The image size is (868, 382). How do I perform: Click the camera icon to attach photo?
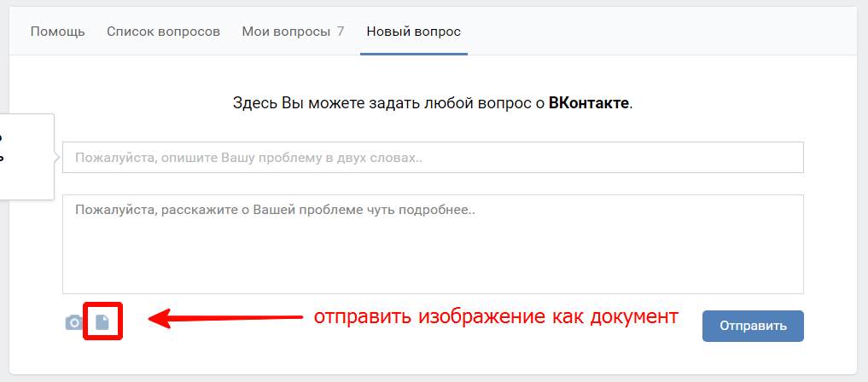pyautogui.click(x=74, y=322)
